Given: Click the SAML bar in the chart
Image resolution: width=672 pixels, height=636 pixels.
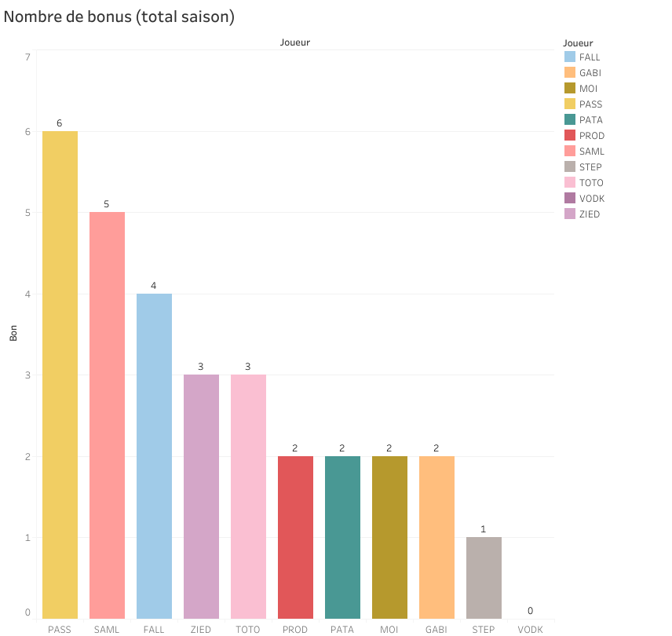Looking at the screenshot, I should click(x=107, y=415).
